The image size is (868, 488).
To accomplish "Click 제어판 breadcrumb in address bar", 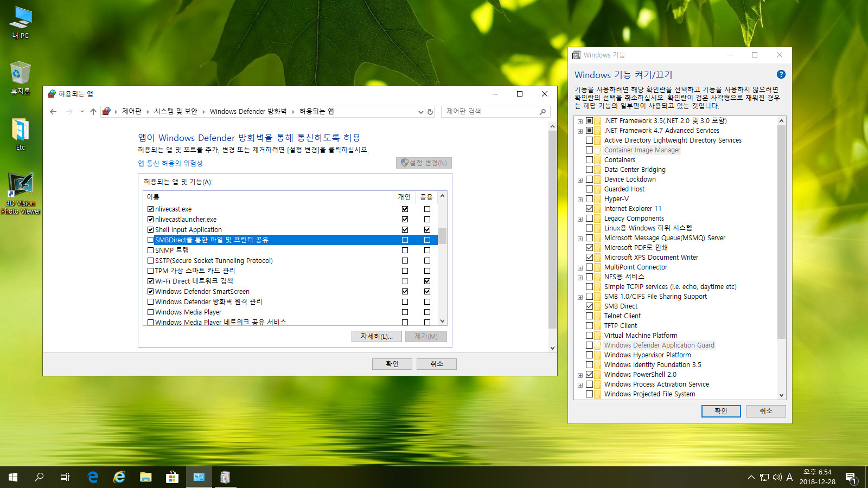I will (131, 111).
